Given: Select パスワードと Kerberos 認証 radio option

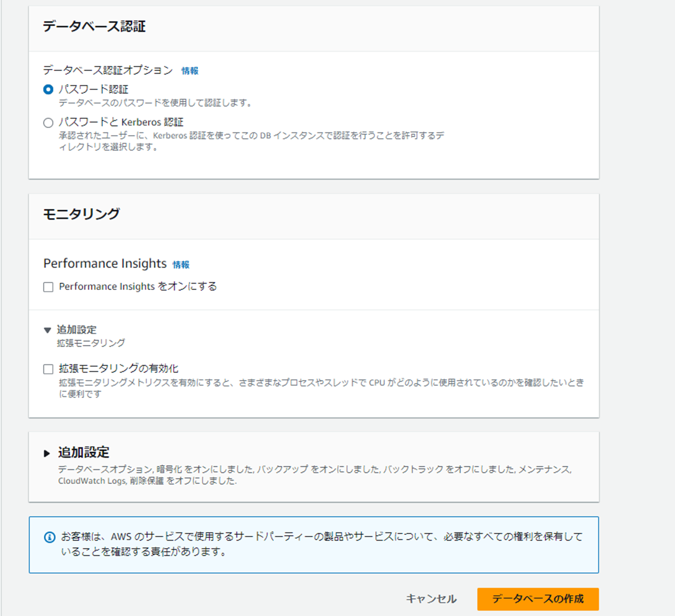Looking at the screenshot, I should click(48, 123).
